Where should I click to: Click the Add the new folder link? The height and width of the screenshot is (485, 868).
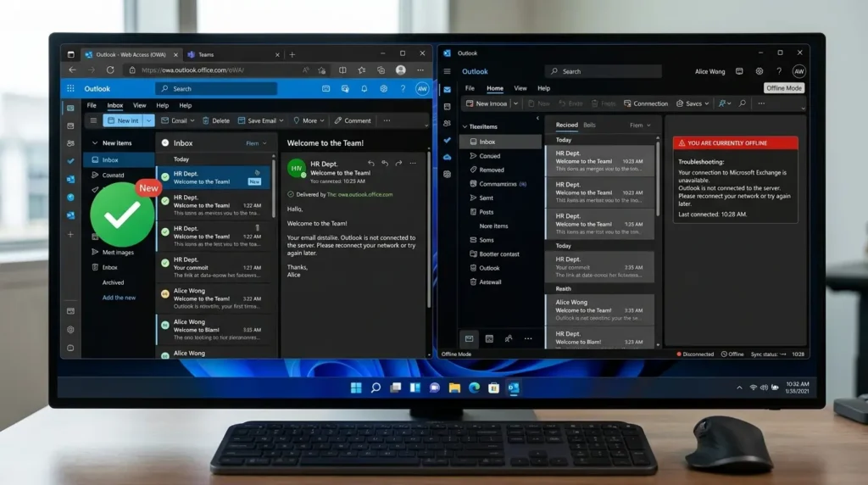pyautogui.click(x=119, y=298)
